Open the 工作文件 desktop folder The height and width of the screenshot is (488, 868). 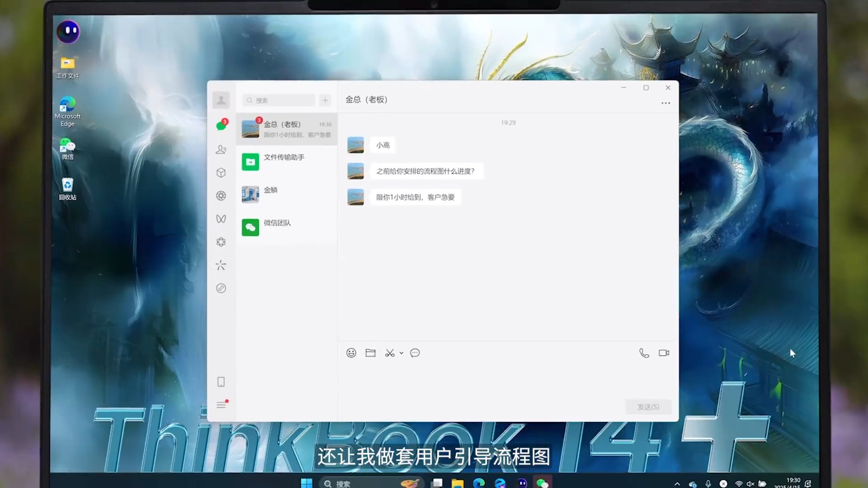pyautogui.click(x=68, y=67)
